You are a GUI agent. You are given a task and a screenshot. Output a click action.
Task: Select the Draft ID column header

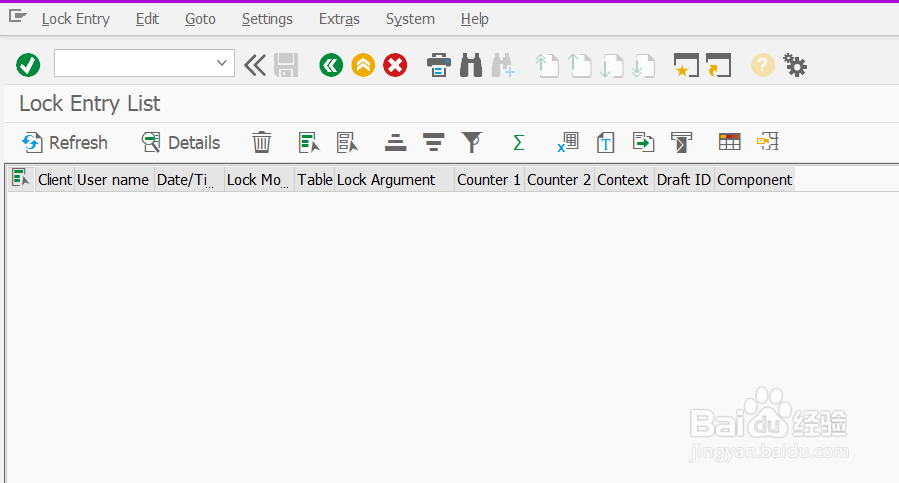[x=684, y=180]
